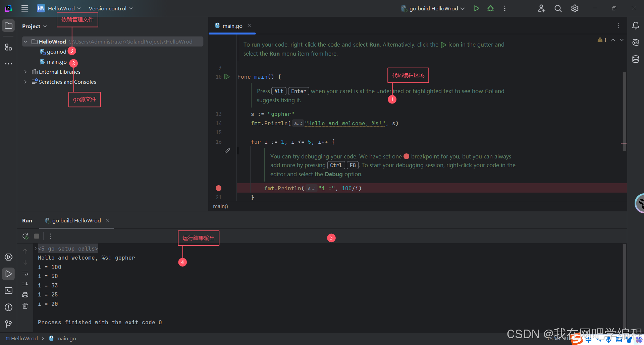Show more tool windows ellipsis
The width and height of the screenshot is (644, 345).
point(8,64)
